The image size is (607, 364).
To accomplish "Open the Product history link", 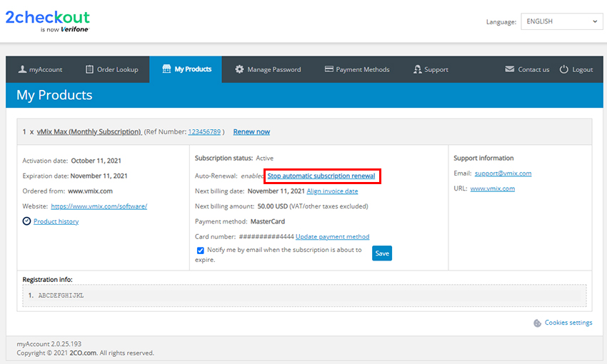I will click(56, 222).
